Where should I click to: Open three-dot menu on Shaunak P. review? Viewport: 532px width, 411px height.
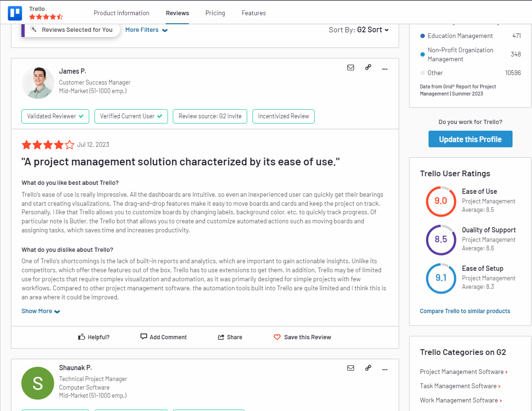coord(385,369)
